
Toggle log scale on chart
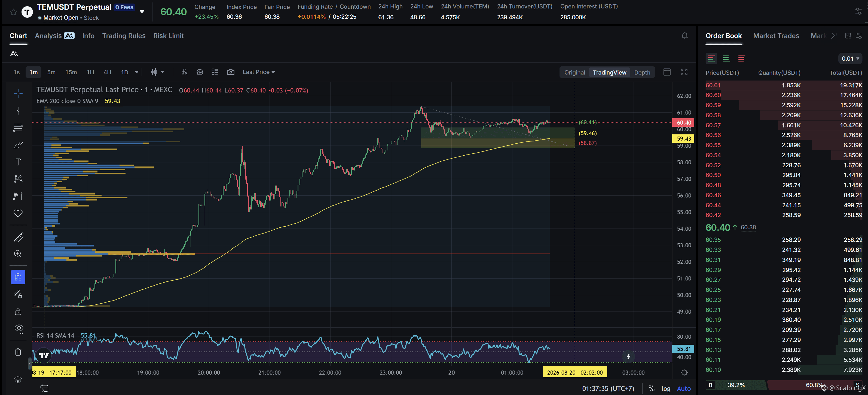tap(665, 388)
